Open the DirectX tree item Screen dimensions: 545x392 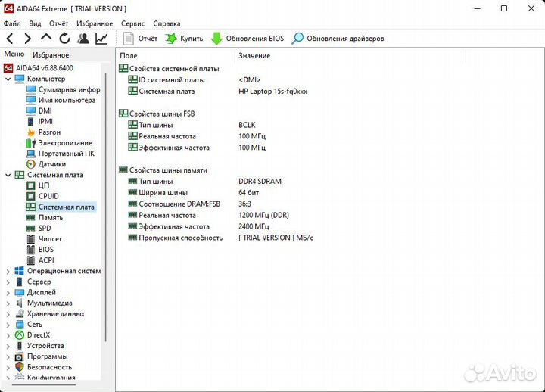(38, 334)
